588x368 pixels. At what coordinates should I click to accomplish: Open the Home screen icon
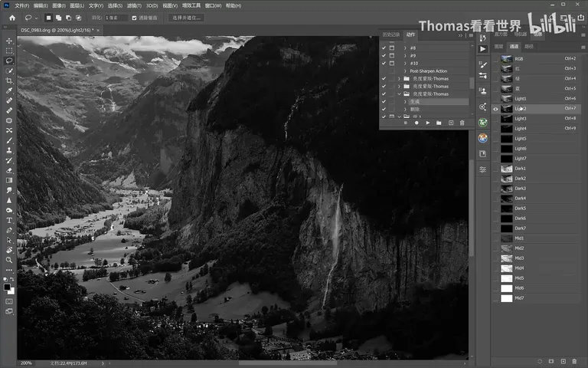pyautogui.click(x=12, y=18)
